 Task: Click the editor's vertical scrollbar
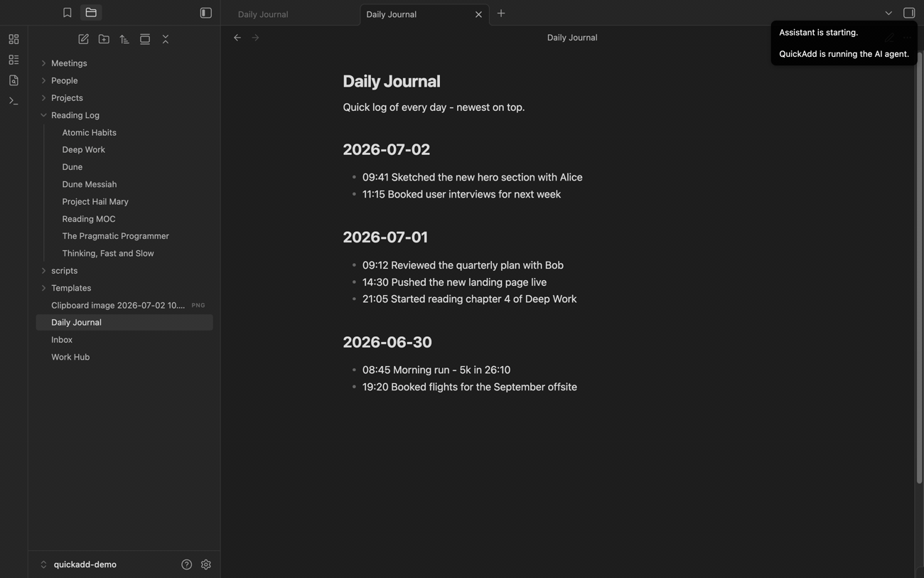(919, 268)
